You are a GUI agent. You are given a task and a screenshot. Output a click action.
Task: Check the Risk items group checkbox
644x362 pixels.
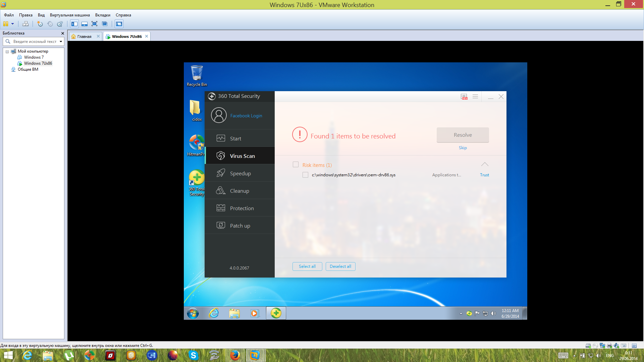(x=296, y=165)
